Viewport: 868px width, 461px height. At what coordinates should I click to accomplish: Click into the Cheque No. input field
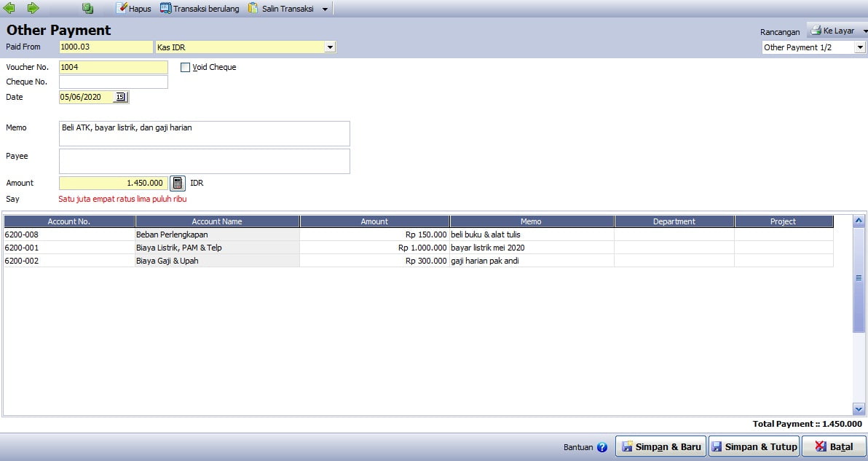[x=114, y=82]
